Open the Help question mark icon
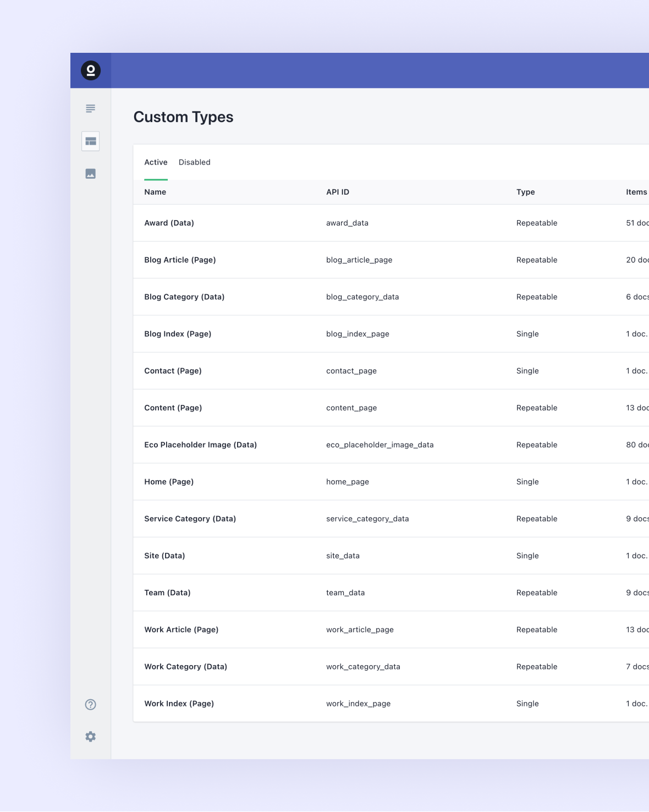 pos(91,705)
